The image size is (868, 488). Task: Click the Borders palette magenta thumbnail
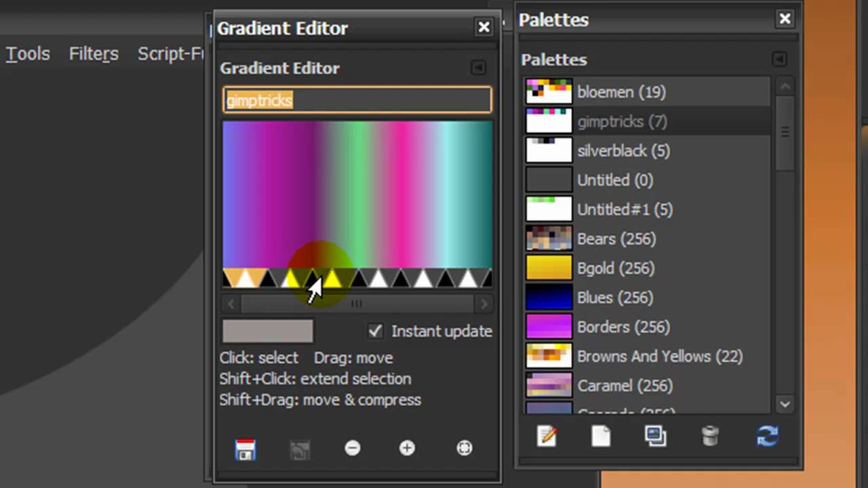pyautogui.click(x=549, y=327)
